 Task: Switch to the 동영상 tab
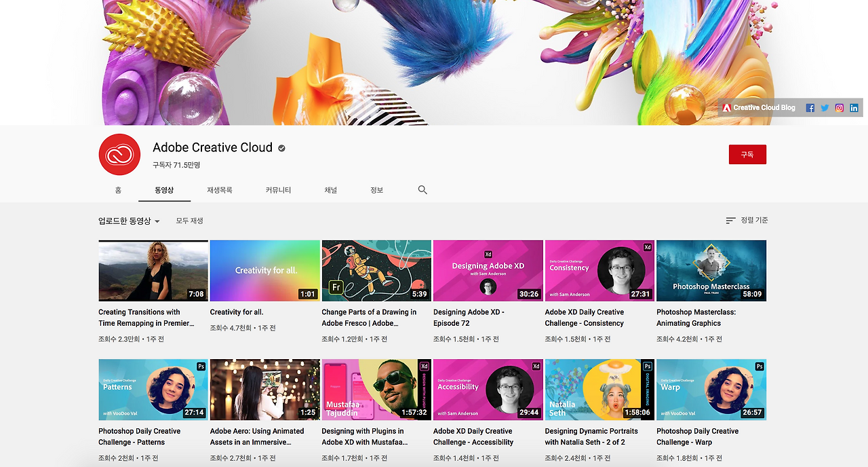(x=164, y=190)
